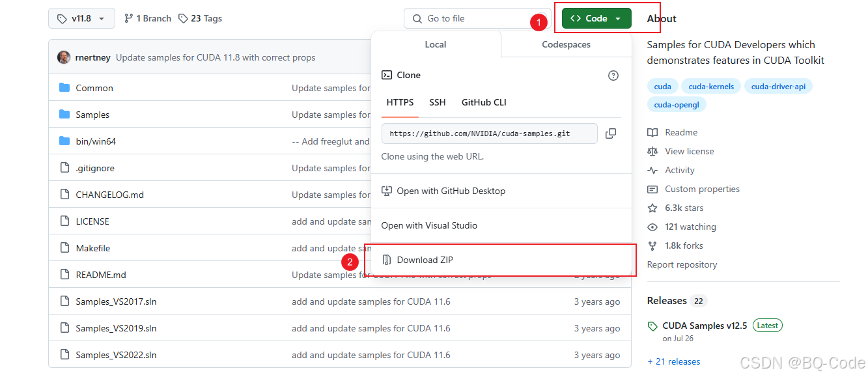The width and height of the screenshot is (868, 377).
Task: Click rnertney's avatar image
Action: click(64, 57)
